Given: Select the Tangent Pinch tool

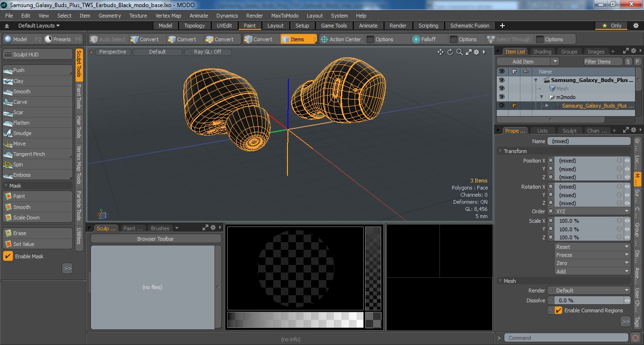Looking at the screenshot, I should [38, 154].
